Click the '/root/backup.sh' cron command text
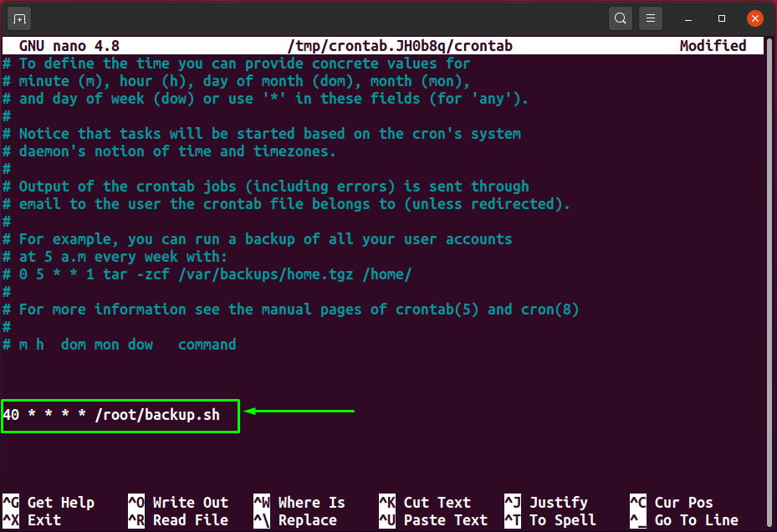The width and height of the screenshot is (777, 532). point(157,415)
